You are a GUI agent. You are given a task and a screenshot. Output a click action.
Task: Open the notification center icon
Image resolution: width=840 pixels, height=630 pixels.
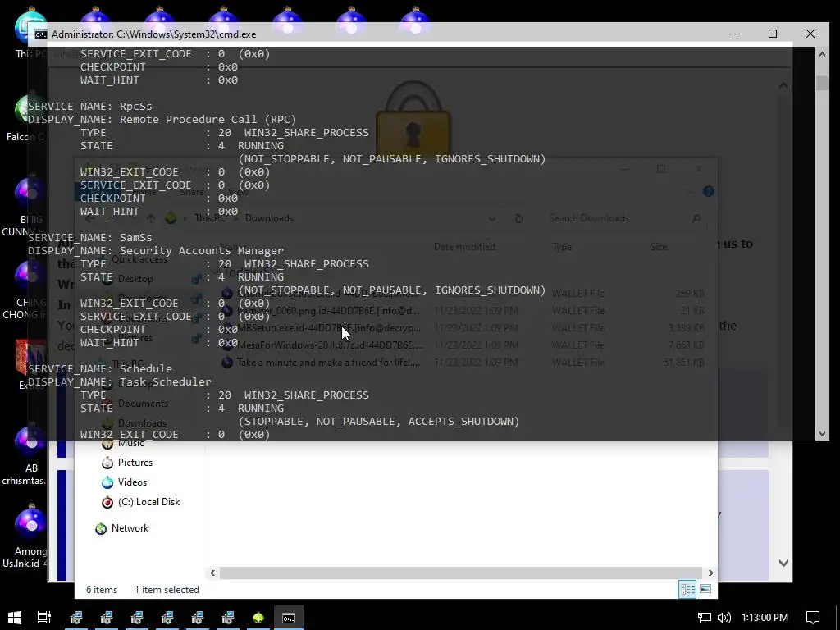pos(813,618)
